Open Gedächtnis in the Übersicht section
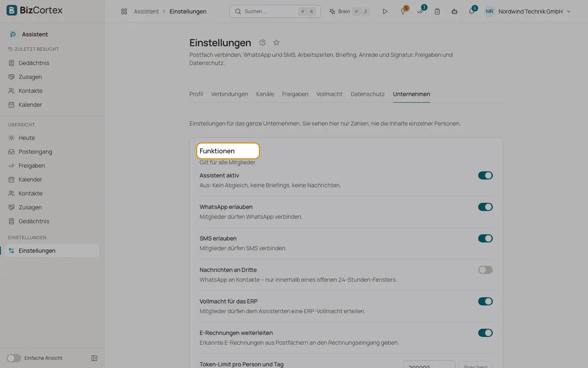Screen dimensions: 588x368 52,221
